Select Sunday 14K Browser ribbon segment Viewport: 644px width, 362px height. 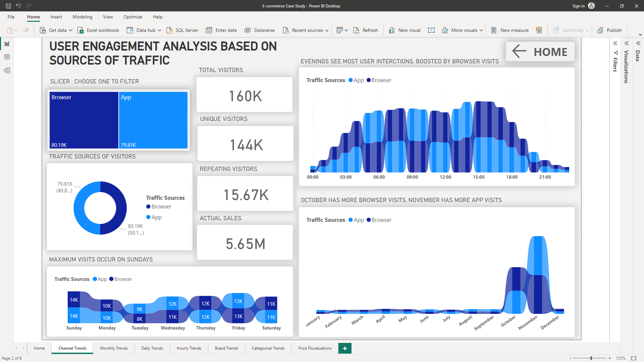(74, 300)
